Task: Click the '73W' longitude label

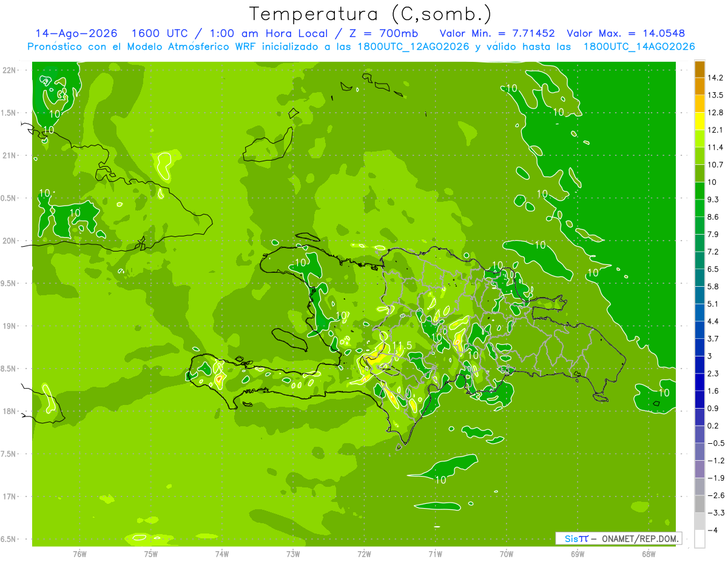Action: click(293, 554)
